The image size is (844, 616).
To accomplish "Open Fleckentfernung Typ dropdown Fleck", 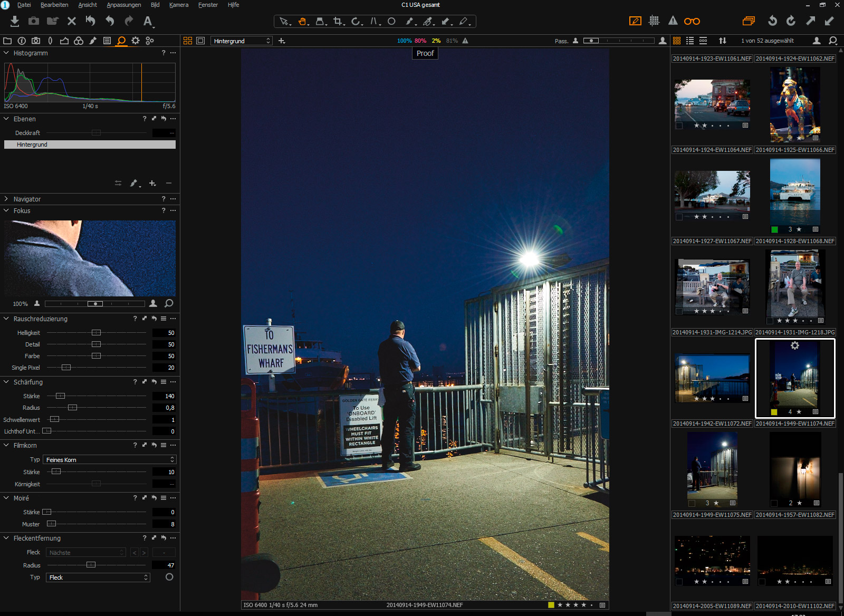I will (x=98, y=577).
